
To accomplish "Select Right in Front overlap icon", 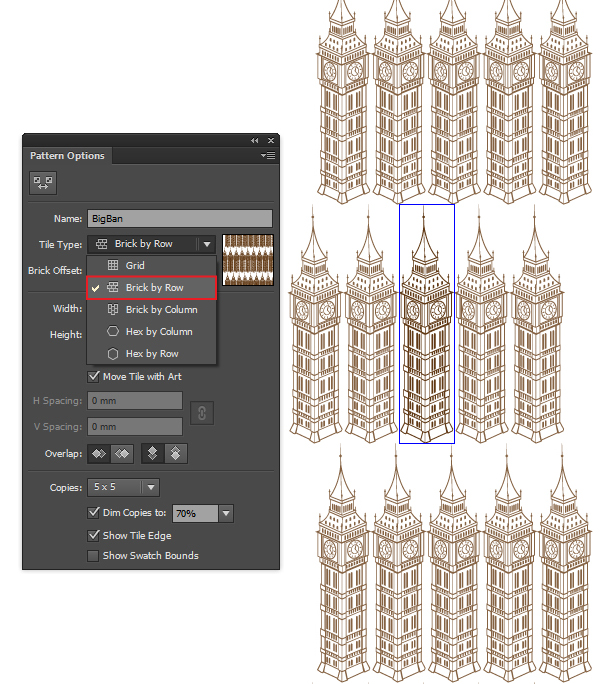I will 122,454.
